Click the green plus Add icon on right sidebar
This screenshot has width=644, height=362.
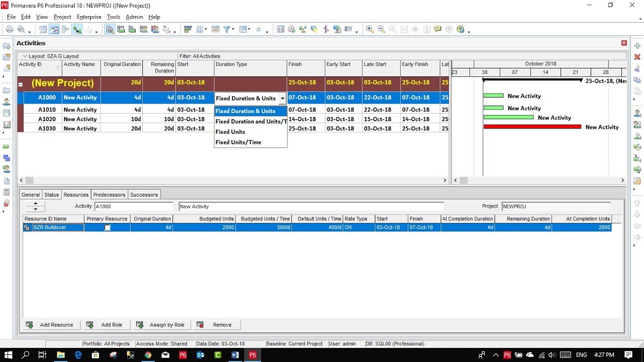click(637, 46)
